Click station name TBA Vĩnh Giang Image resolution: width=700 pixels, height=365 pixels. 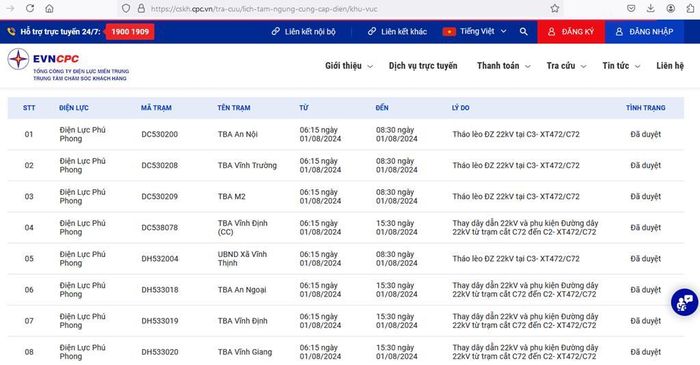point(245,352)
